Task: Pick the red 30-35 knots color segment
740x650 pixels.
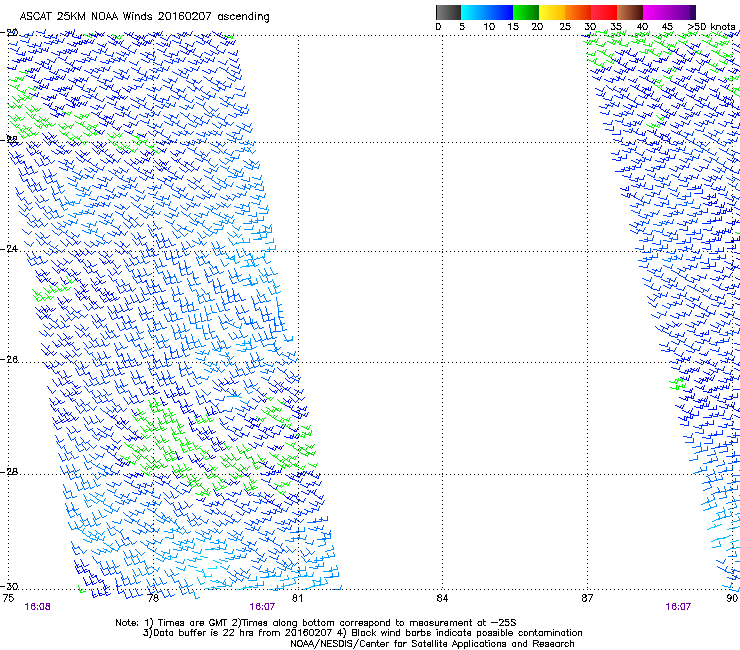Action: [604, 12]
